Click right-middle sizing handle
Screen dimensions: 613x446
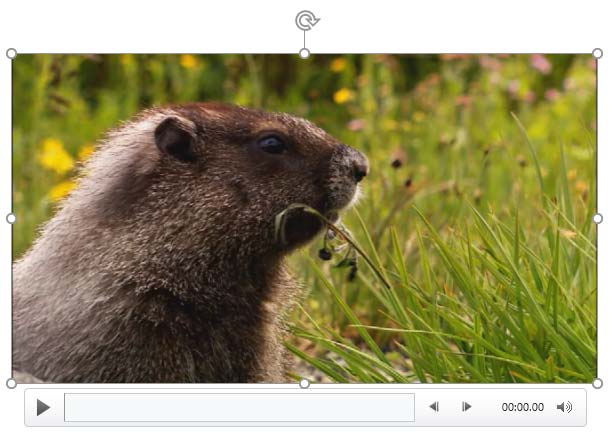coord(597,219)
